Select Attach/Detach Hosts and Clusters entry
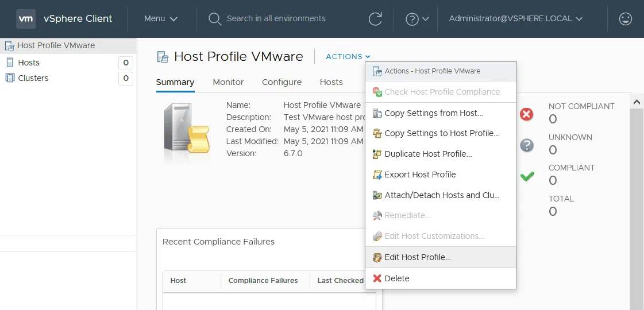 441,195
